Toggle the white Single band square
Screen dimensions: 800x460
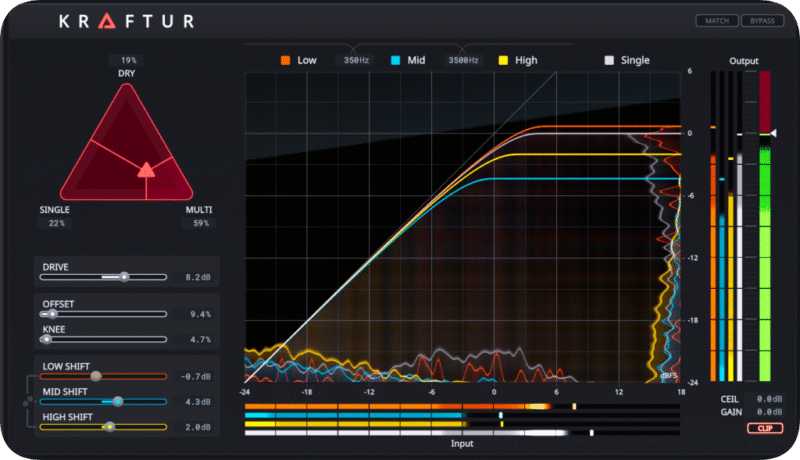click(x=608, y=60)
